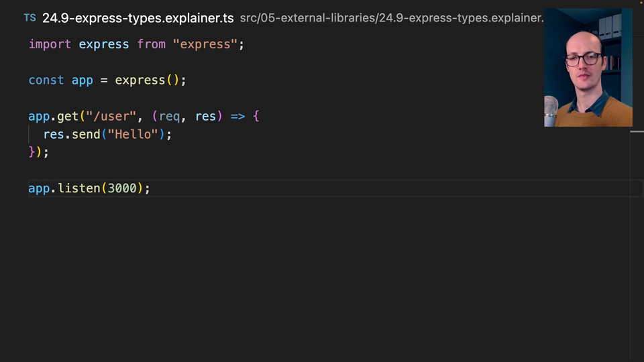Click the from keyword in import line

(151, 44)
